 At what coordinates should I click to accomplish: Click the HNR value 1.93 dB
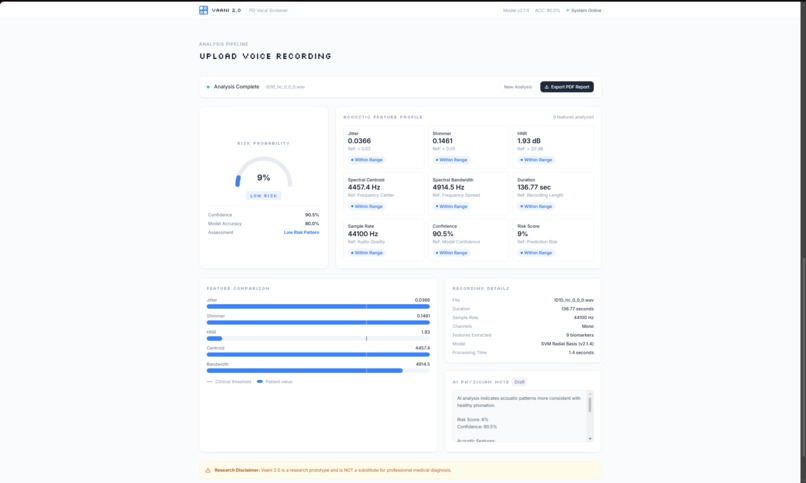point(529,141)
